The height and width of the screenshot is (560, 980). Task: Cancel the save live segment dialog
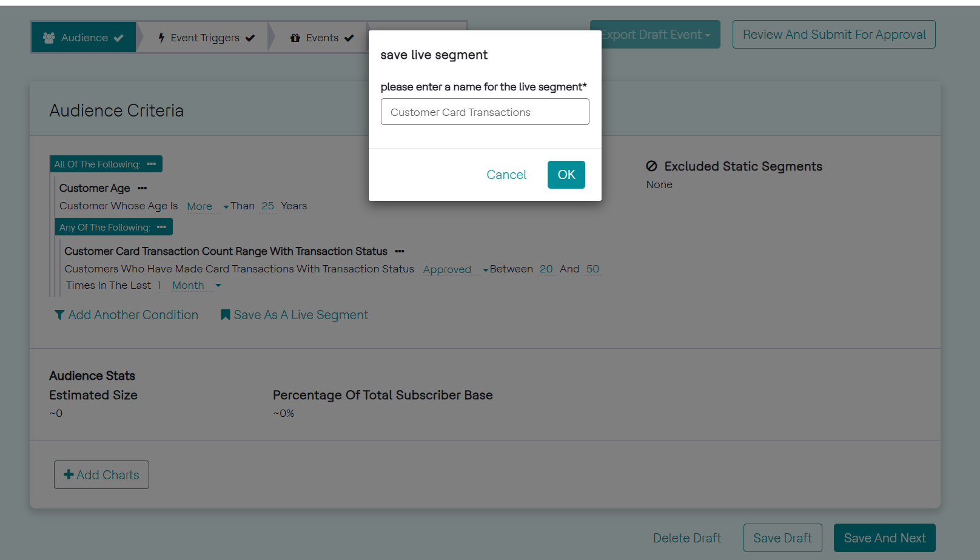pos(506,175)
